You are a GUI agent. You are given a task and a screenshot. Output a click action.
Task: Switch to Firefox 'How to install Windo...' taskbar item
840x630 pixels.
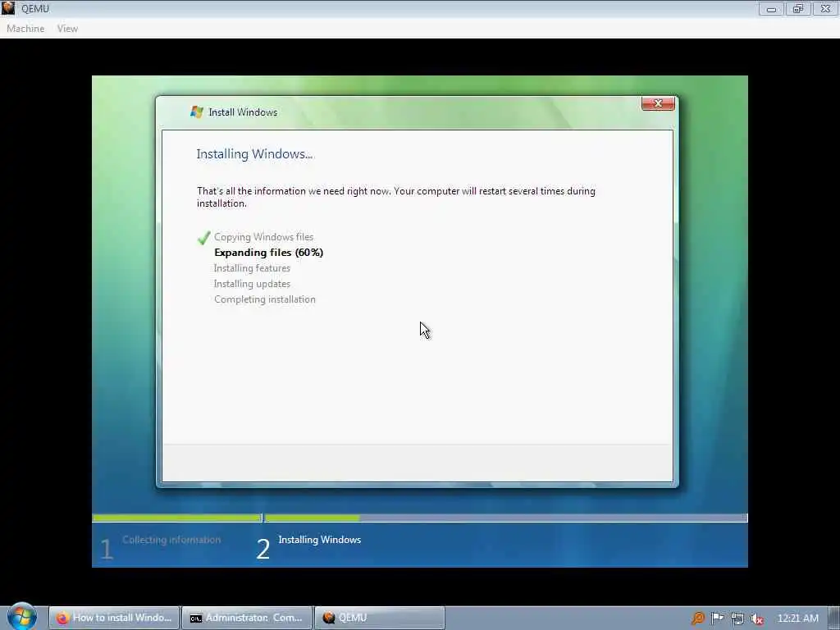click(x=114, y=618)
